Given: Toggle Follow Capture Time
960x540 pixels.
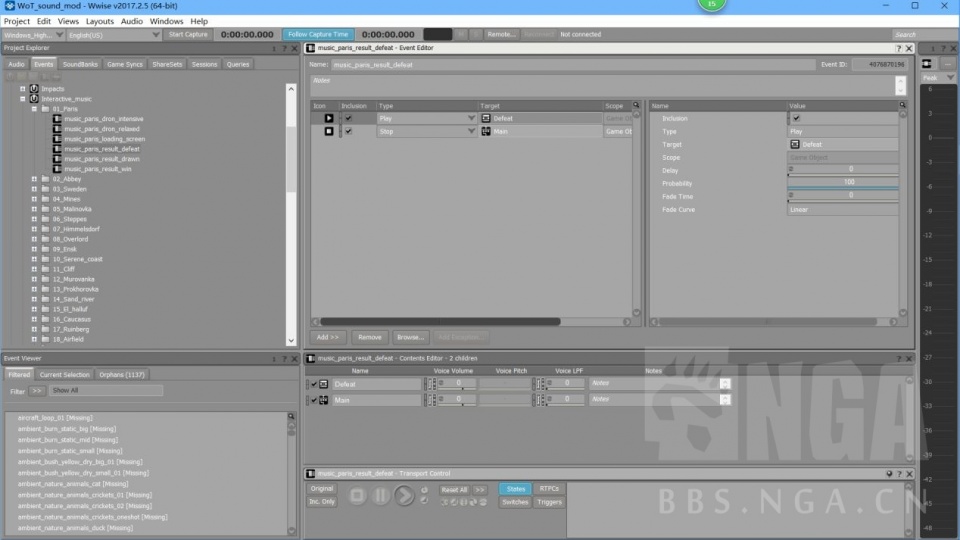Looking at the screenshot, I should 318,34.
